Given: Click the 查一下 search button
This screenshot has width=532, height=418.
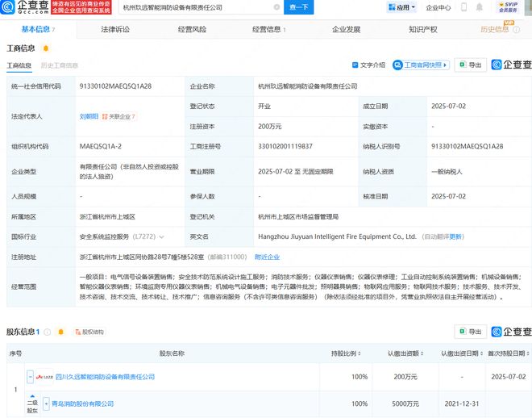Looking at the screenshot, I should pyautogui.click(x=298, y=7).
